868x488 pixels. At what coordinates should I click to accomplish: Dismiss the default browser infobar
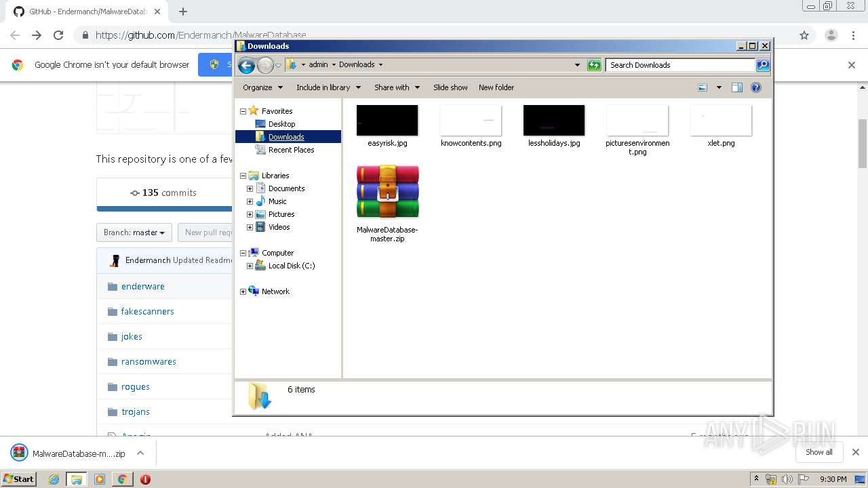pyautogui.click(x=852, y=65)
